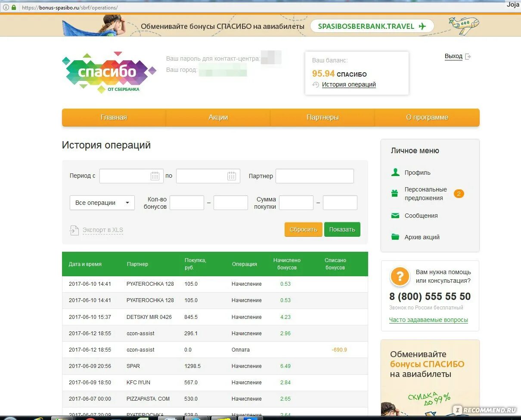Click the KFC IYUN partner cell
The height and width of the screenshot is (420, 521).
click(138, 383)
